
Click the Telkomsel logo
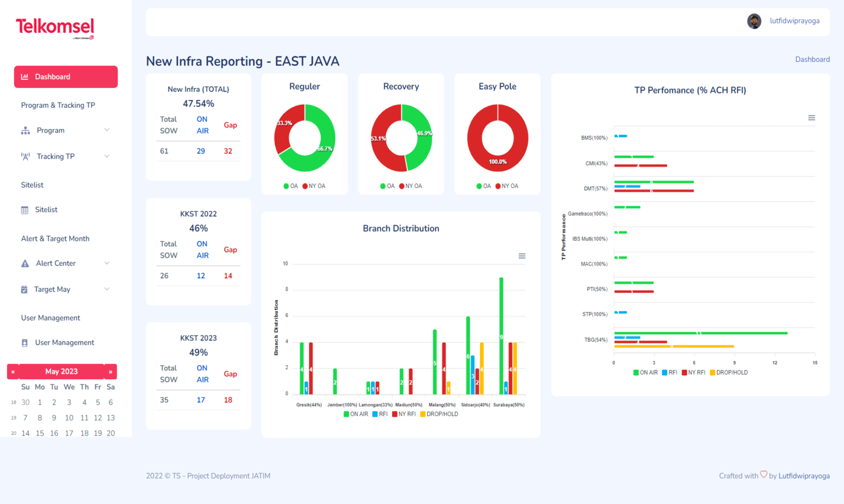pos(55,28)
